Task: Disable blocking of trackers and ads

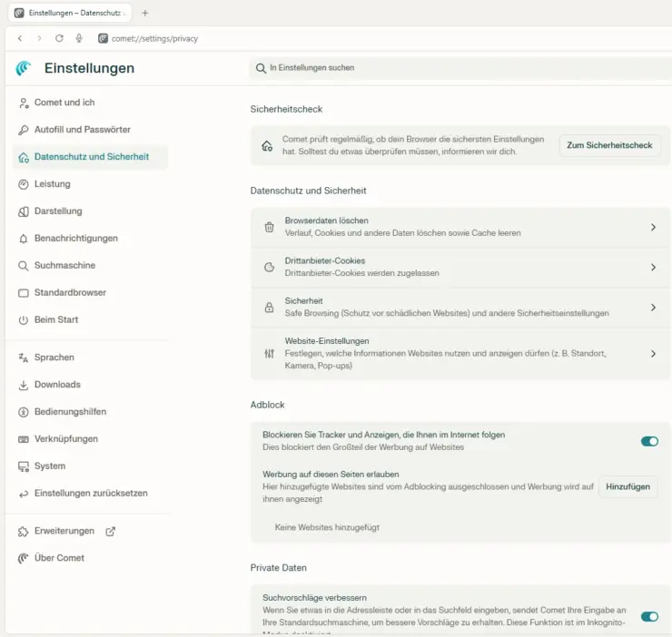Action: (x=648, y=441)
